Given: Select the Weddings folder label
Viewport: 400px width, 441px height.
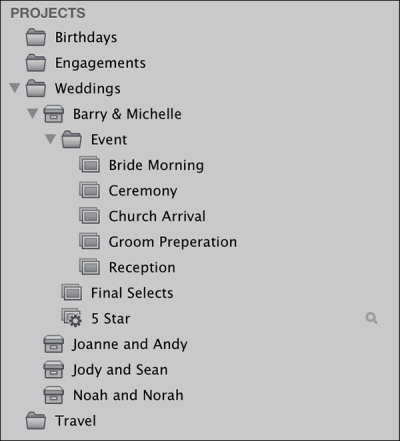Looking at the screenshot, I should pyautogui.click(x=88, y=89).
